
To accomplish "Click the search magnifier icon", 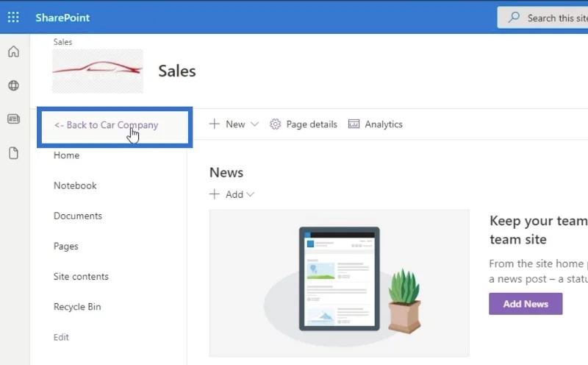I will tap(514, 17).
